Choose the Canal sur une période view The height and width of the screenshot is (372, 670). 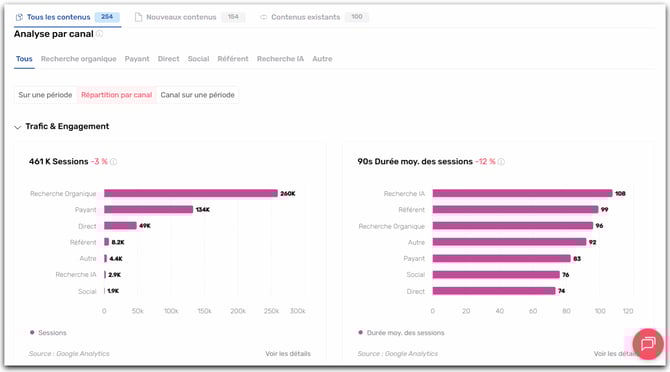click(x=197, y=95)
